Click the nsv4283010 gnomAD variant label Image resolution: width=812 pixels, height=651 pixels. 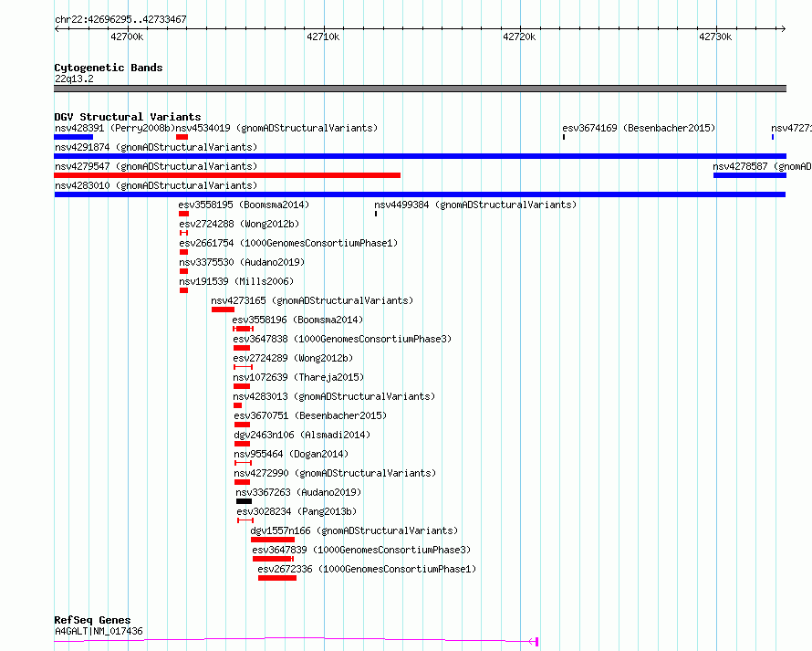(x=156, y=185)
